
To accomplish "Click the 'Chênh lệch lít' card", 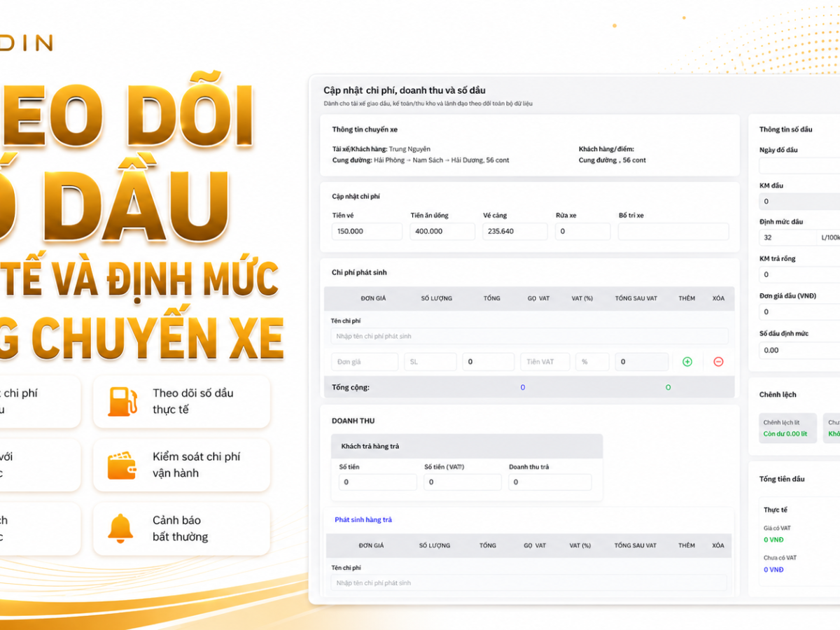I will (787, 428).
